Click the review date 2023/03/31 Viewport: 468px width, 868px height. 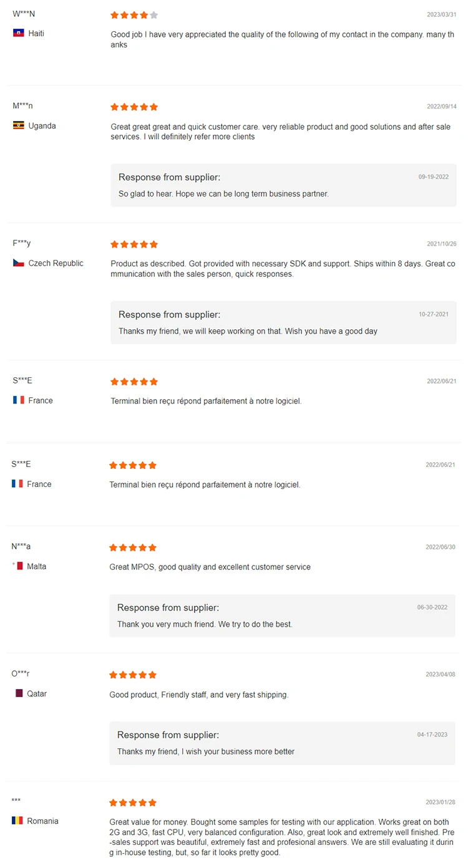pos(441,14)
